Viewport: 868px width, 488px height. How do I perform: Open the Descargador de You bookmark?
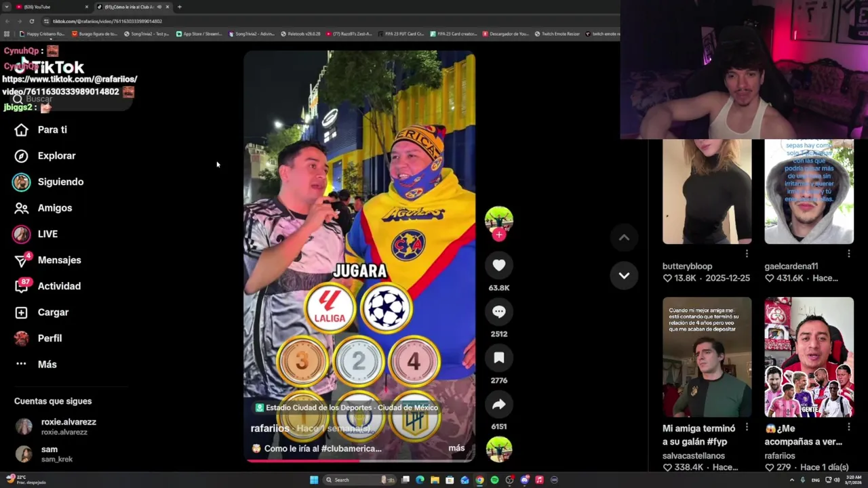click(x=506, y=34)
